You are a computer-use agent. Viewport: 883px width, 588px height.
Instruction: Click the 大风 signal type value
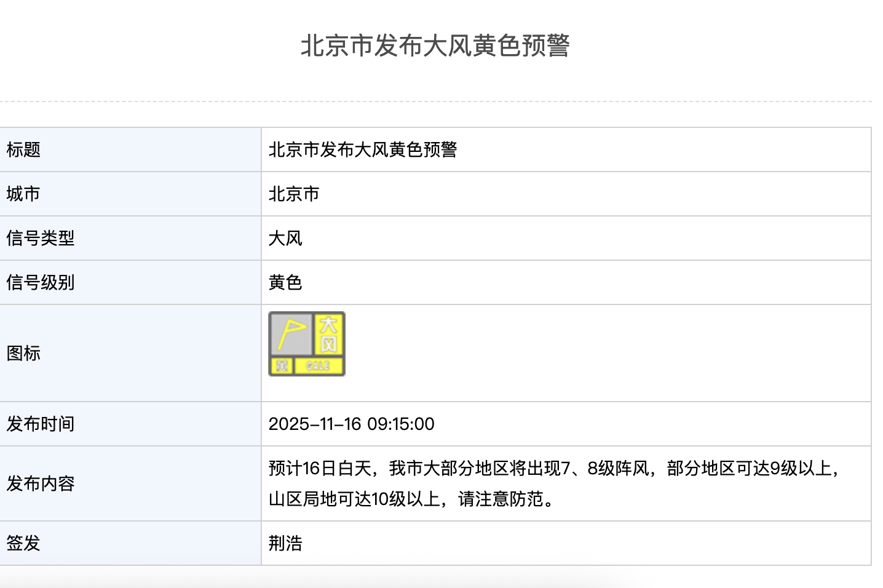[x=285, y=238]
